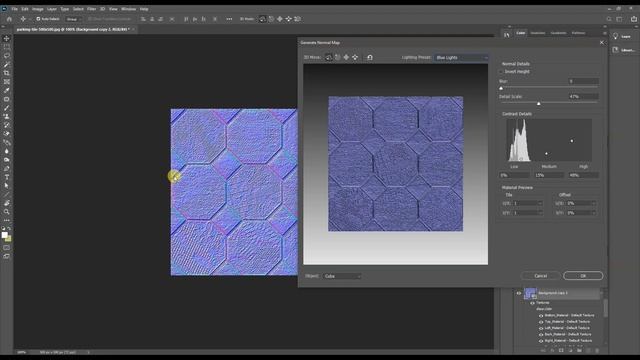This screenshot has width=640, height=360.
Task: Open the 3D menu
Action: (x=102, y=9)
